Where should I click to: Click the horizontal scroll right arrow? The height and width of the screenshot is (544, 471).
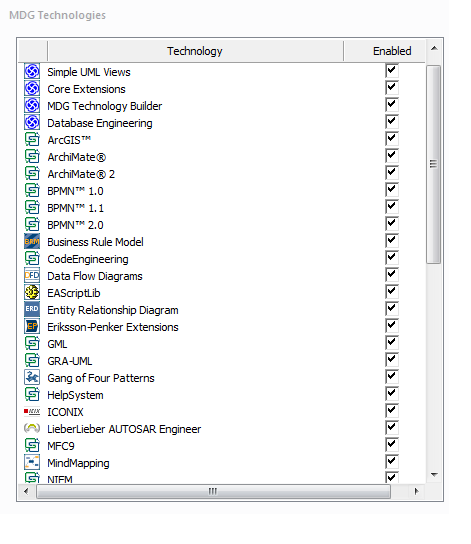417,491
